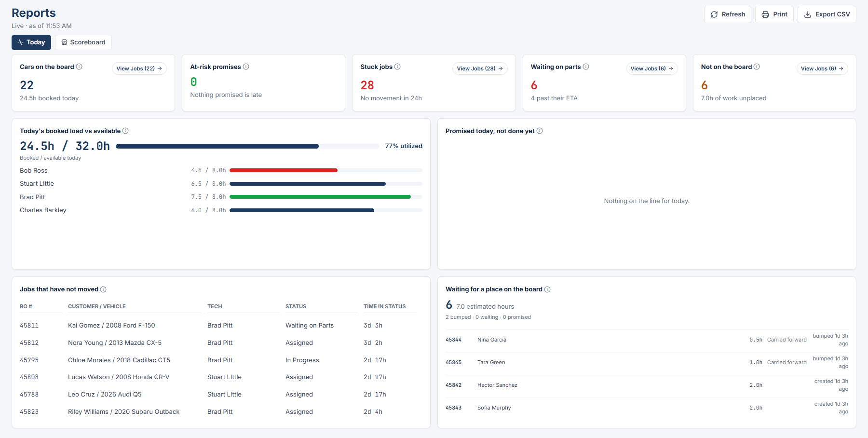Image resolution: width=868 pixels, height=438 pixels.
Task: Click RO number 45843 in waiting list
Action: (x=454, y=408)
